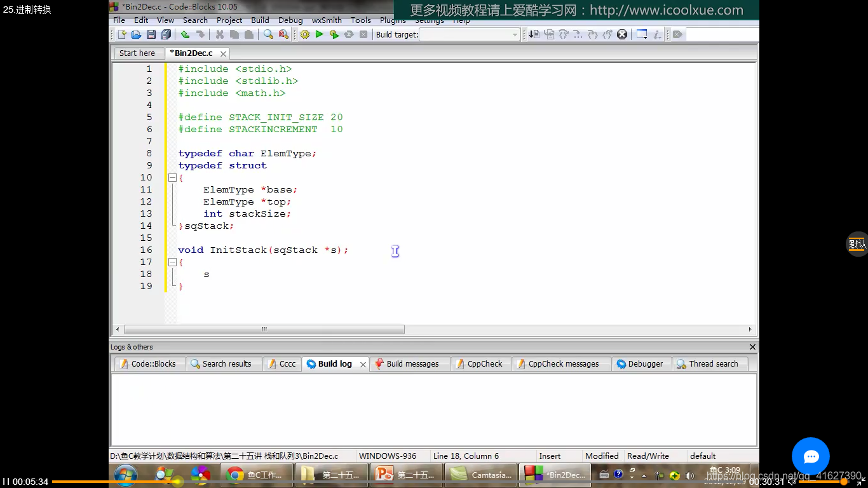Click the Abort build icon
The image size is (868, 488).
pyautogui.click(x=363, y=34)
